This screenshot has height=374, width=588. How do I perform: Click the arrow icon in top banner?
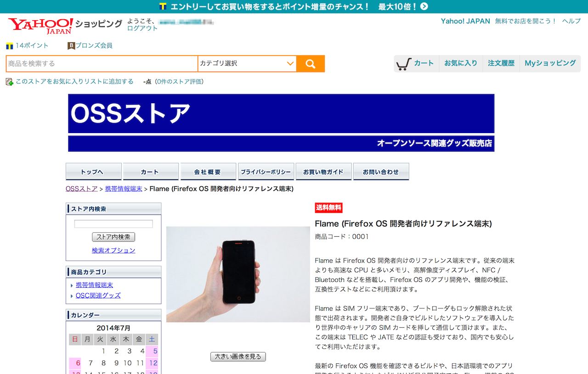point(424,6)
